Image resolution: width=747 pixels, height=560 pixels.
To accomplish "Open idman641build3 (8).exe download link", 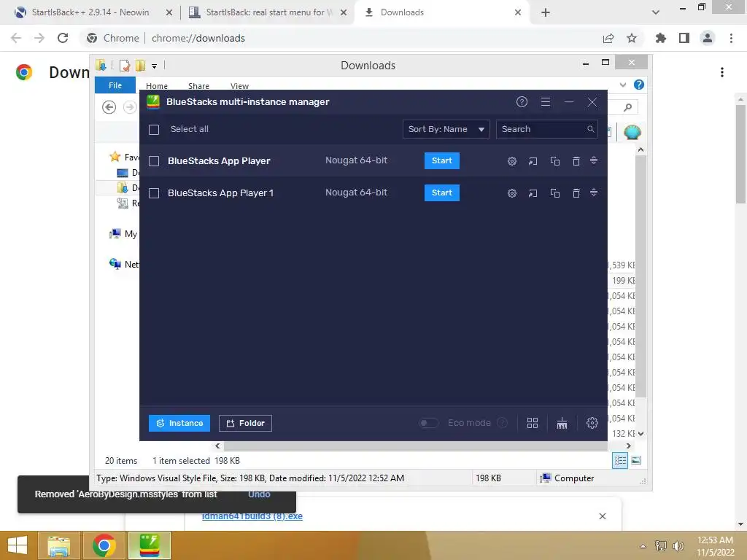I will point(252,516).
